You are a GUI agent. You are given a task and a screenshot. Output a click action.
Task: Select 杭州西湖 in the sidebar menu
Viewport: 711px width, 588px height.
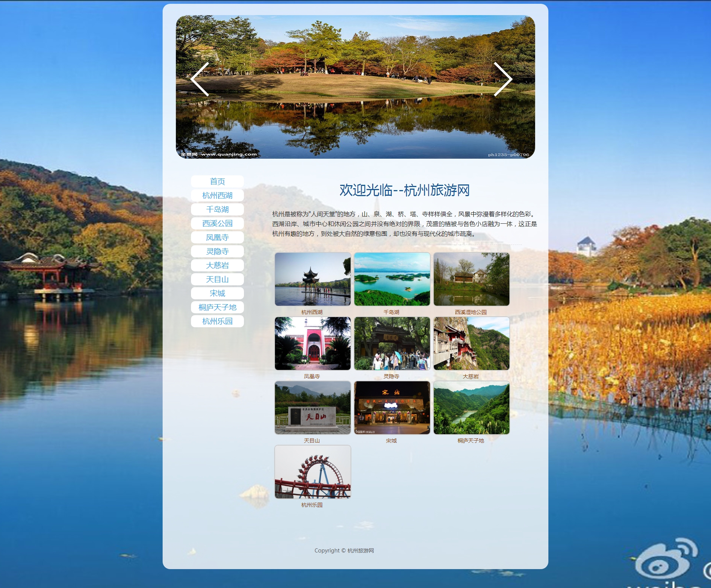point(217,195)
